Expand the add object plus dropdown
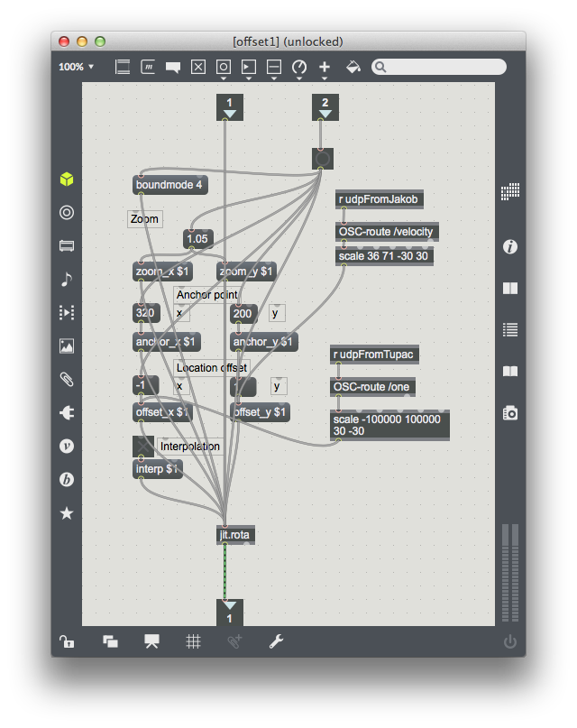 (325, 68)
